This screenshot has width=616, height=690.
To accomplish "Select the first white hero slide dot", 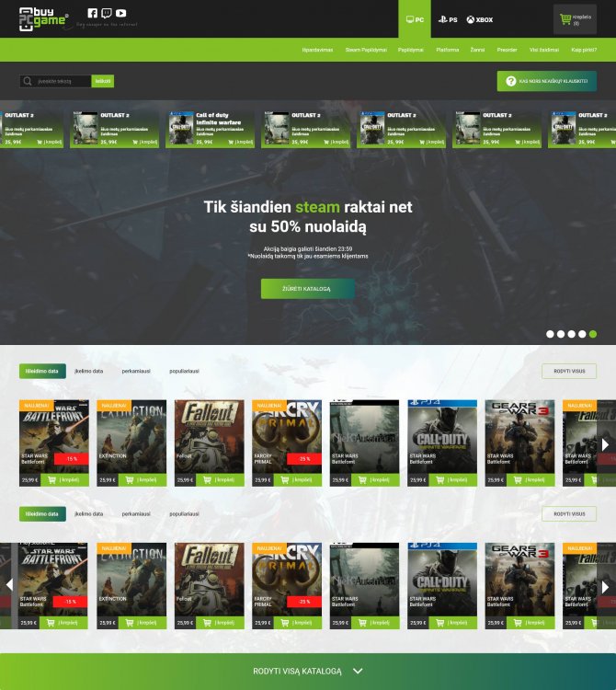I will click(550, 334).
